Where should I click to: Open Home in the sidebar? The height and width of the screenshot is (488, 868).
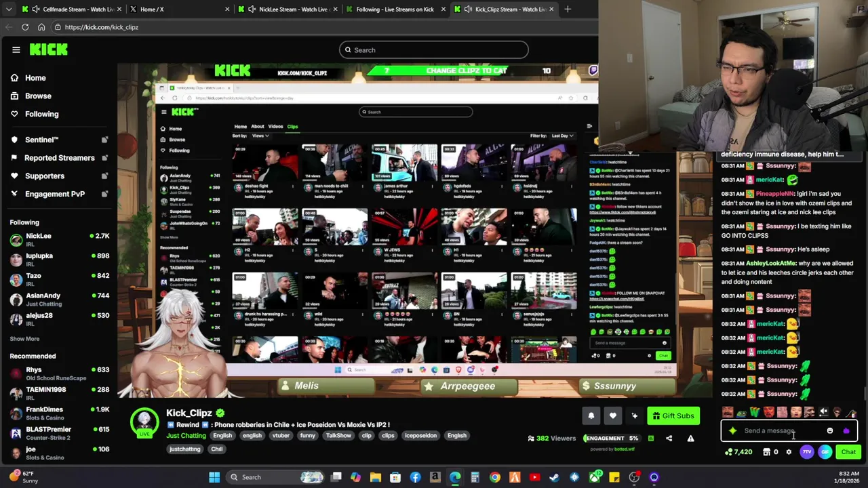35,78
